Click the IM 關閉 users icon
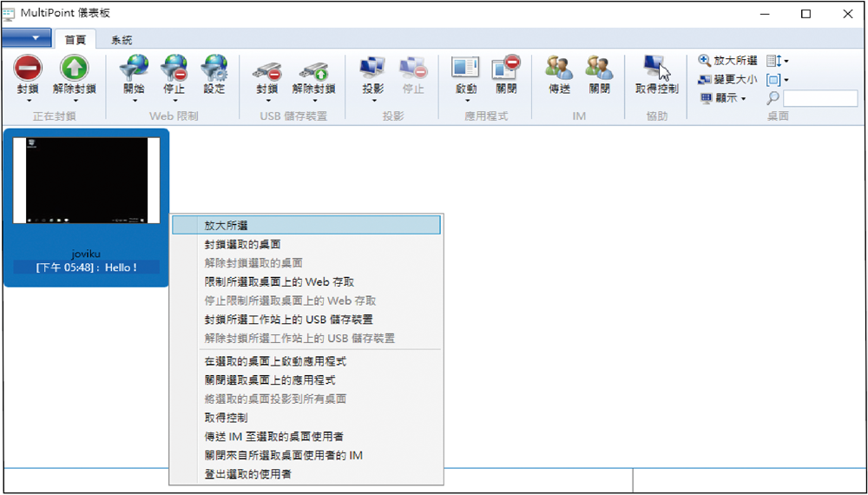 coord(600,68)
